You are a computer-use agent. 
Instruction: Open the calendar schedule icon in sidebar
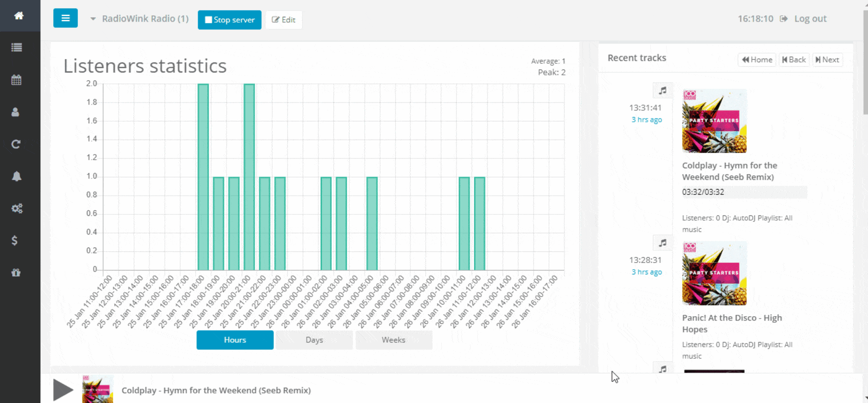click(16, 80)
